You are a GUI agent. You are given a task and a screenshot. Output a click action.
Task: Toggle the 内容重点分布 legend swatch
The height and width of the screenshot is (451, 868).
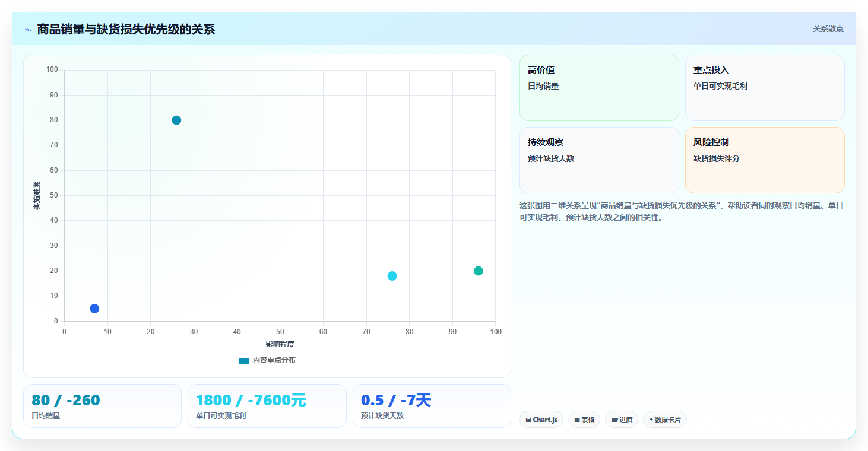244,360
